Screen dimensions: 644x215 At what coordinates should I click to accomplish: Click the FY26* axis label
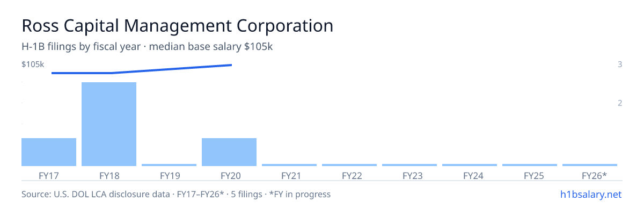pyautogui.click(x=594, y=176)
